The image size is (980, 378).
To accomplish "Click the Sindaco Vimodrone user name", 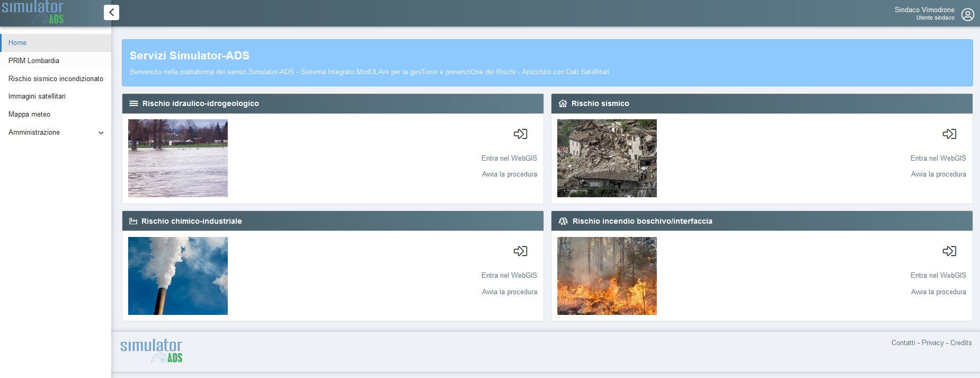I will coord(924,10).
